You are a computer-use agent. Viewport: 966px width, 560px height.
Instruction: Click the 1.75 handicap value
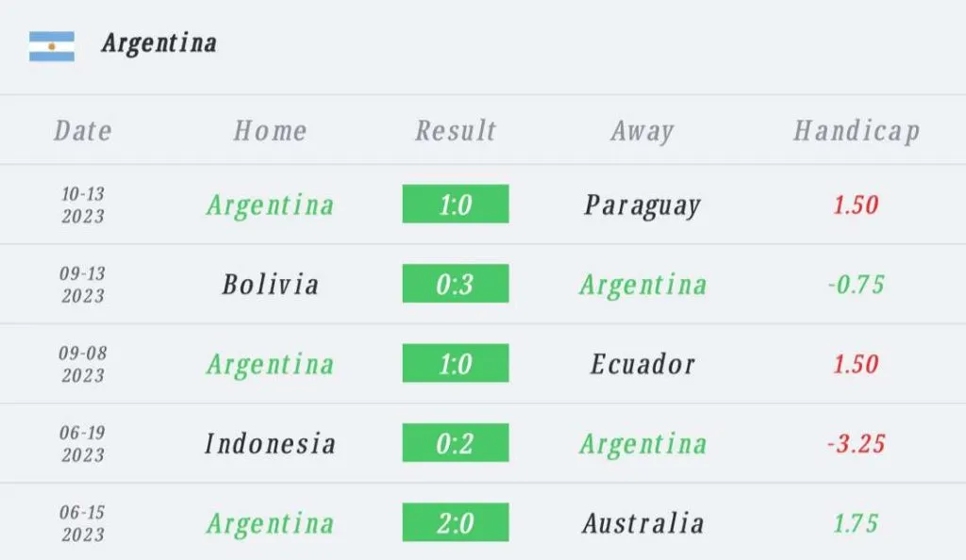coord(856,523)
